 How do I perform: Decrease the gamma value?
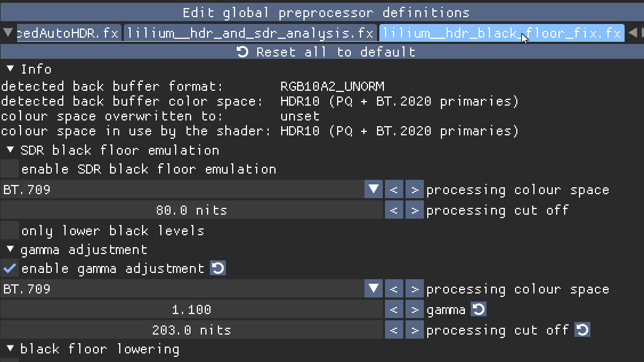pyautogui.click(x=394, y=309)
